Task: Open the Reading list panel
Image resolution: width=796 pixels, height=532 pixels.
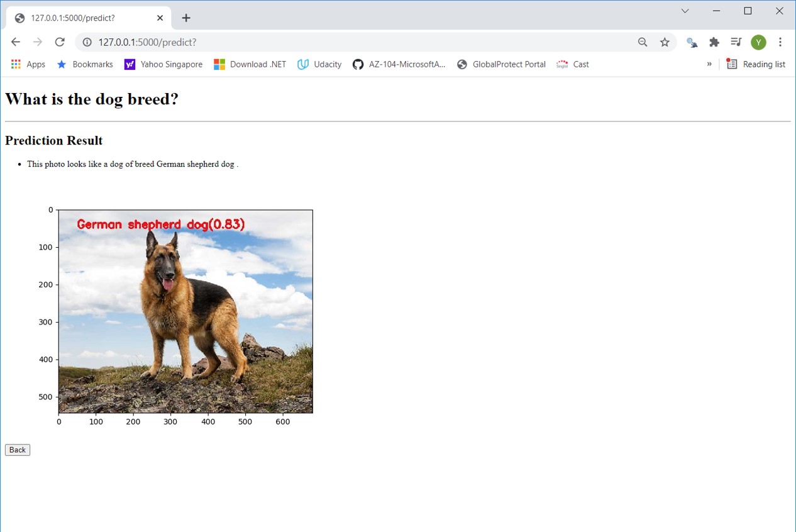Action: (756, 64)
